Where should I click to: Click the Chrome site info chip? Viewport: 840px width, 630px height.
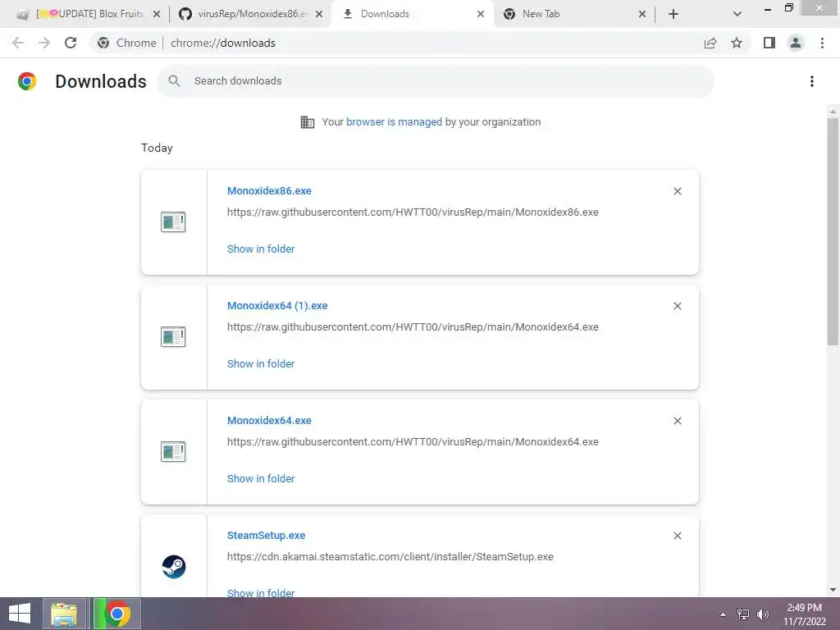[127, 43]
